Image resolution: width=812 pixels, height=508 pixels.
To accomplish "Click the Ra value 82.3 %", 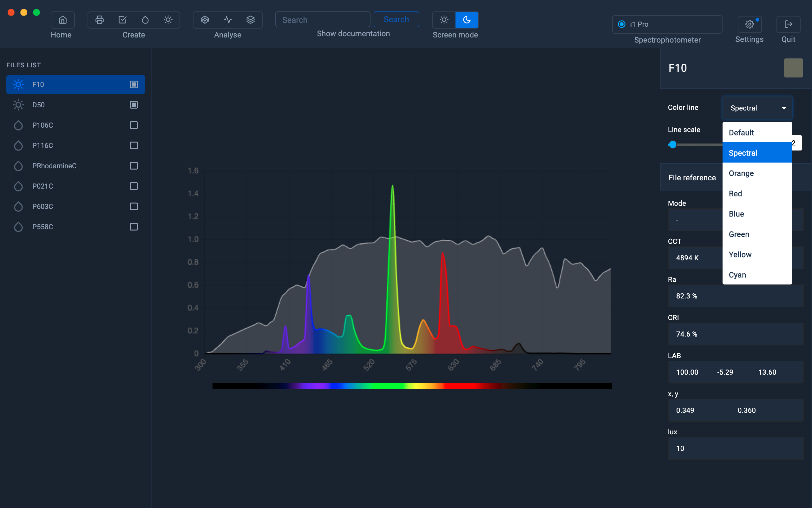I will click(x=686, y=296).
